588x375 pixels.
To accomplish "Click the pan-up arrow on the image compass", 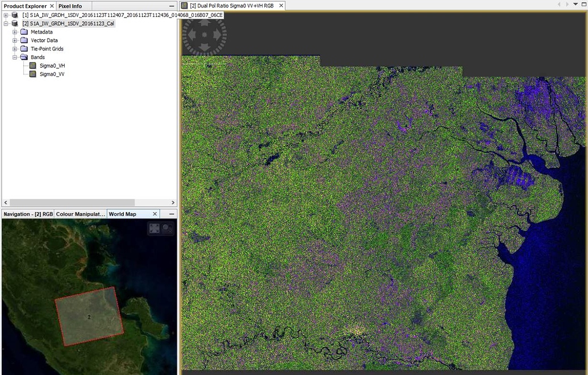I will (205, 23).
